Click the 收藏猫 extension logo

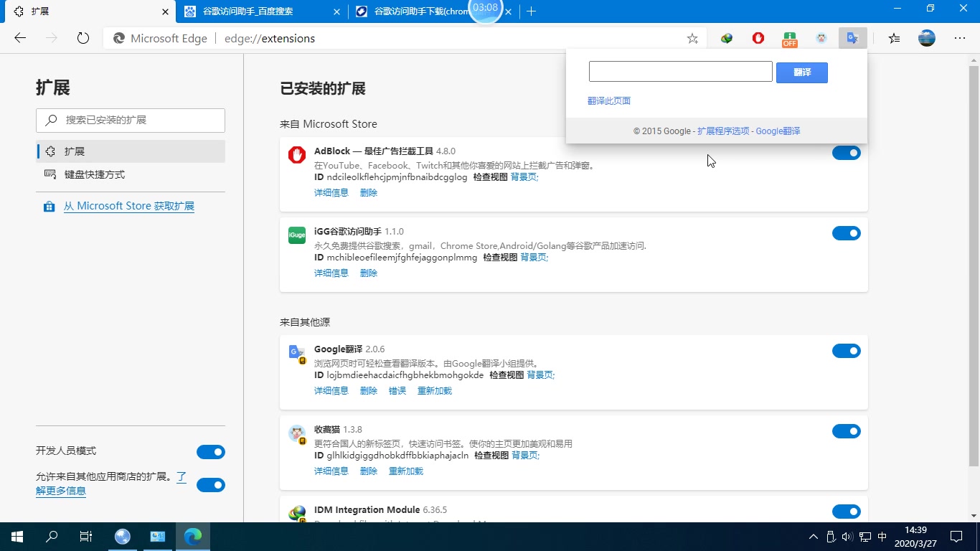coord(297,433)
